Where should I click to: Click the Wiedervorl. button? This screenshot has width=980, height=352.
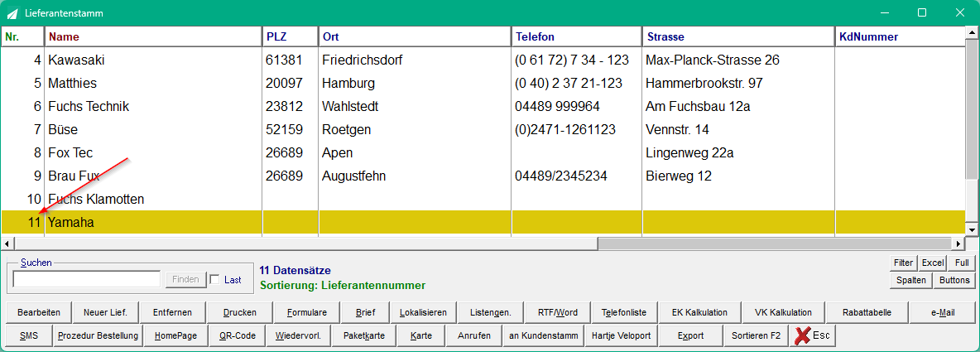(298, 335)
